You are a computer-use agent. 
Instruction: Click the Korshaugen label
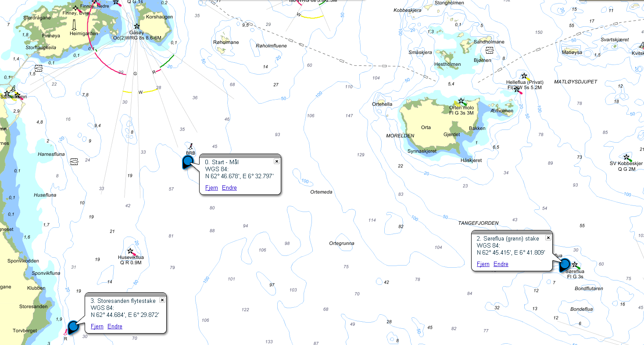tap(159, 17)
